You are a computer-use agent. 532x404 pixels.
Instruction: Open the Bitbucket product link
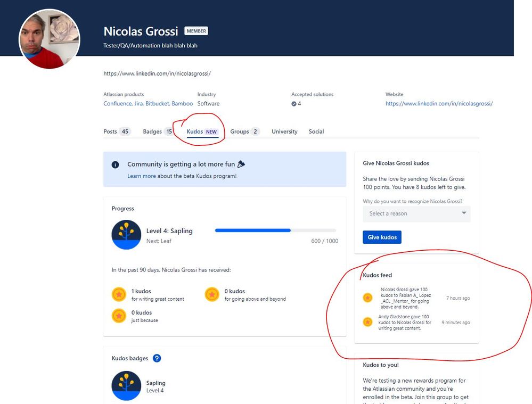tap(158, 103)
